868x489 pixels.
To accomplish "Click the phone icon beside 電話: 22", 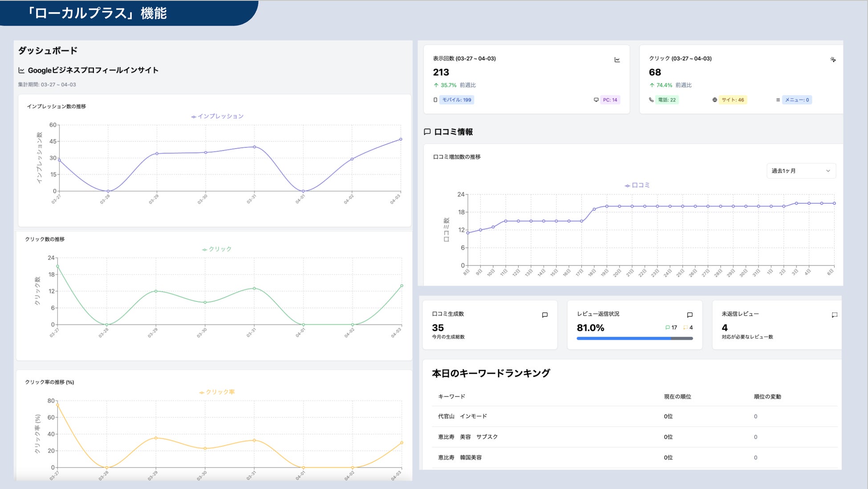I will pyautogui.click(x=651, y=100).
